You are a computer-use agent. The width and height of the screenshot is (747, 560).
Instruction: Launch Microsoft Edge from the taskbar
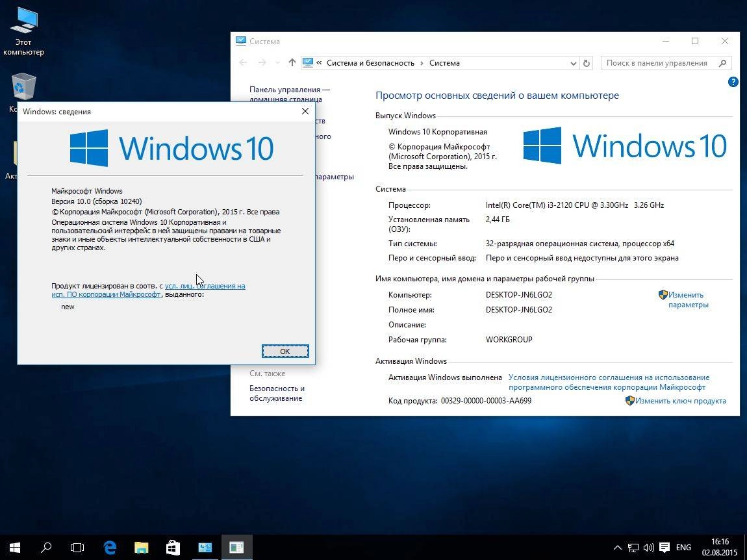click(x=110, y=548)
